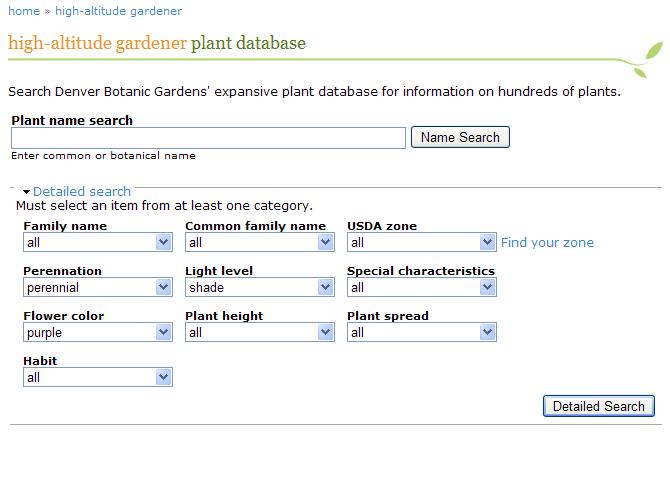Click the Name Search button
Image resolution: width=670 pixels, height=480 pixels.
[x=460, y=137]
